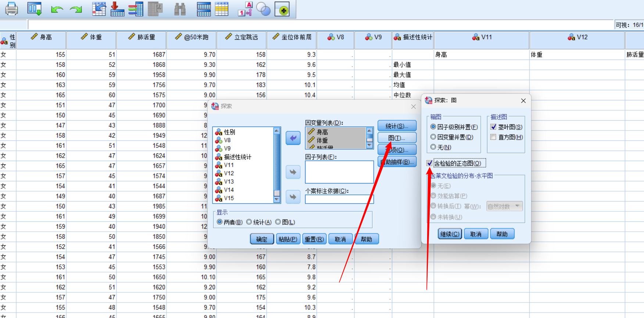Viewport: 644px width, 318px height.
Task: Click the Show All Variables plus icon
Action: pos(282,9)
